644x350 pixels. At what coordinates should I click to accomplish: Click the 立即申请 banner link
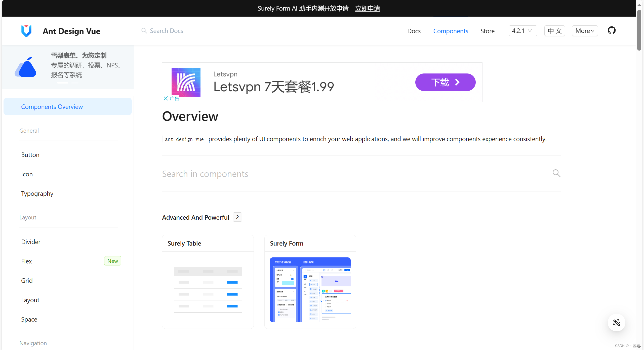pyautogui.click(x=368, y=8)
